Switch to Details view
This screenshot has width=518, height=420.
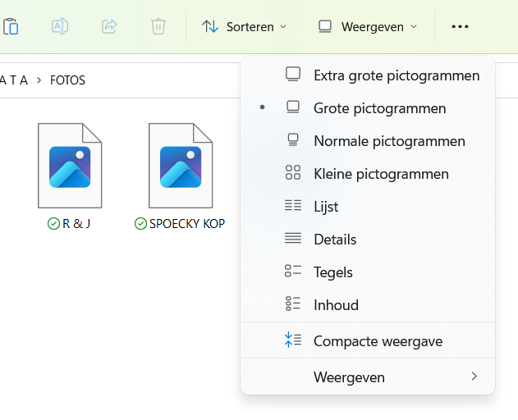335,240
